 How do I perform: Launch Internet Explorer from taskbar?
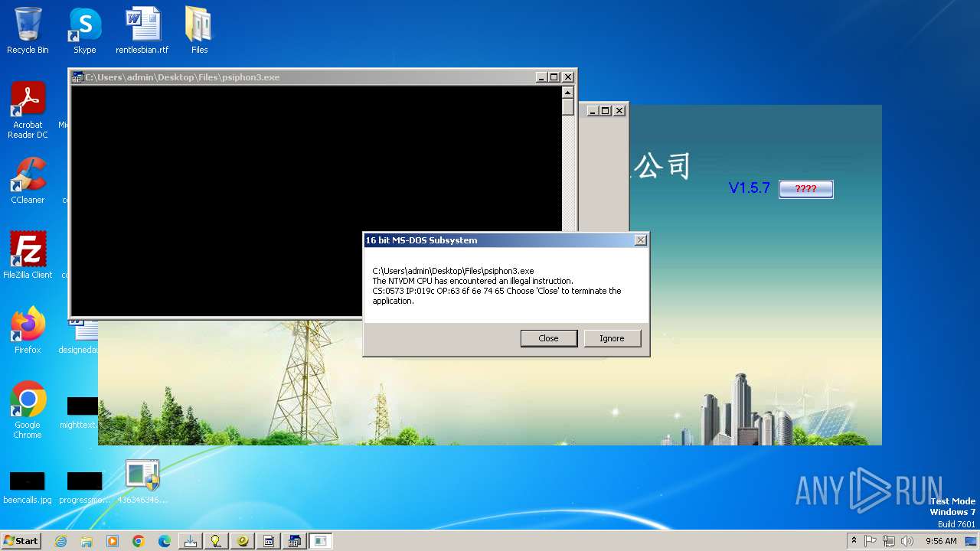(60, 541)
